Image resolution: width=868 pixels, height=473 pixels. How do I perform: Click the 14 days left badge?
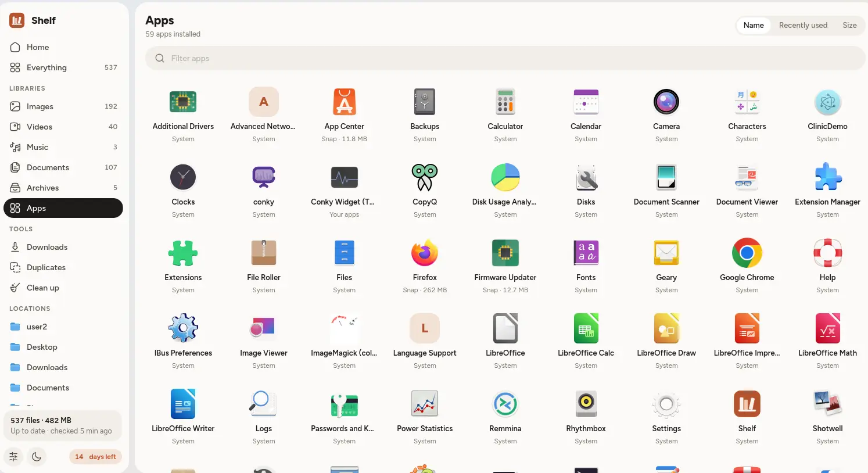click(x=95, y=457)
